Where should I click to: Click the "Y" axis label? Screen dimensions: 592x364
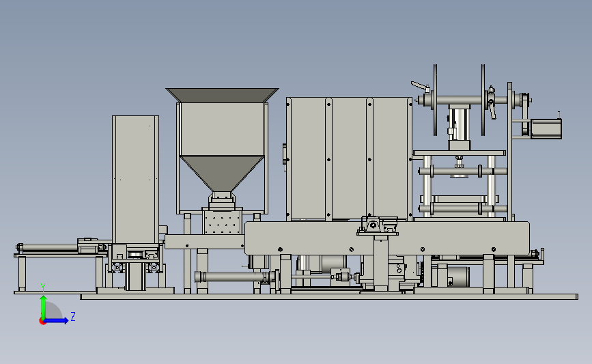click(x=43, y=288)
